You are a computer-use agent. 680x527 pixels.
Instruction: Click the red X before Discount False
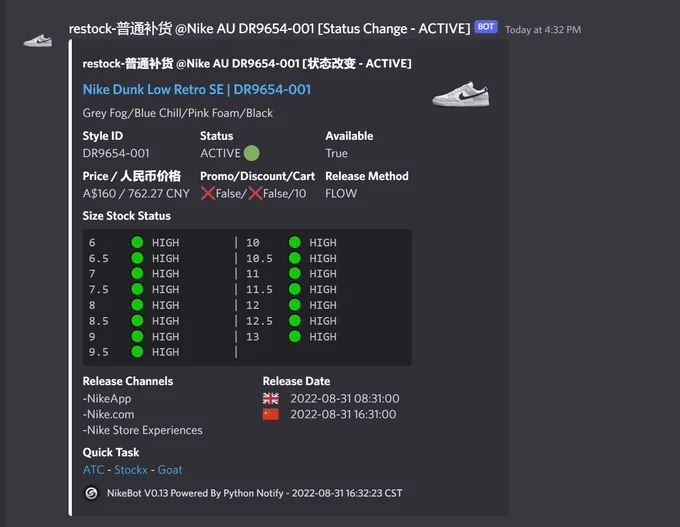click(255, 193)
